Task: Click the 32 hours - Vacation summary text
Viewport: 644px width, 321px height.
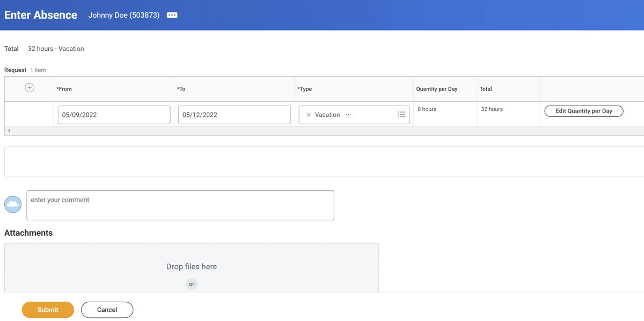Action: [x=56, y=49]
